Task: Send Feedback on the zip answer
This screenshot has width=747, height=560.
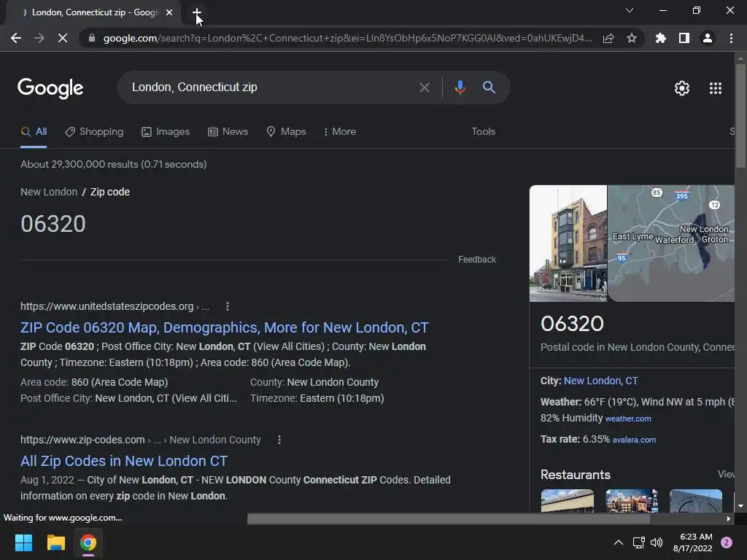Action: tap(477, 260)
